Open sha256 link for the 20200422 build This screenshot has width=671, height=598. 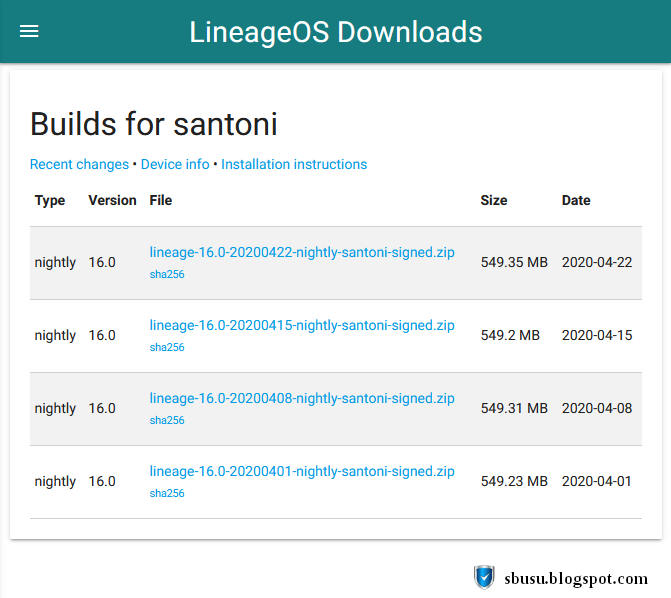pos(167,274)
